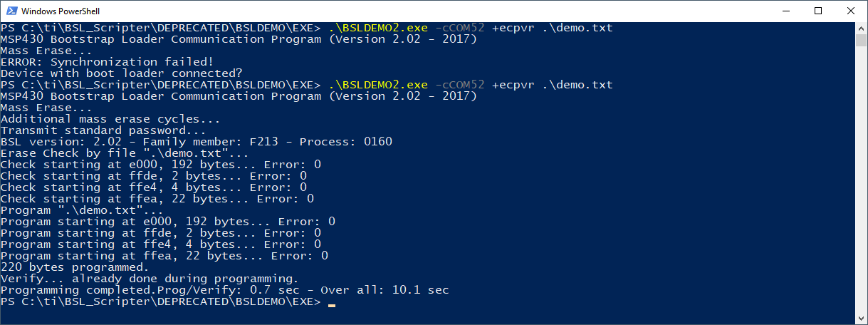This screenshot has width=868, height=325.
Task: Click the blinking cursor at the last prompt
Action: point(332,302)
